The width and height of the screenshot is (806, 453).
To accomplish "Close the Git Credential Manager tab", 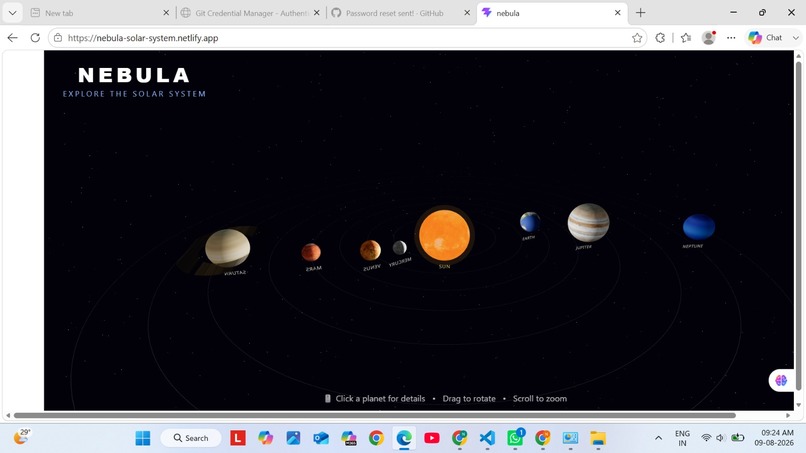I will pos(317,13).
